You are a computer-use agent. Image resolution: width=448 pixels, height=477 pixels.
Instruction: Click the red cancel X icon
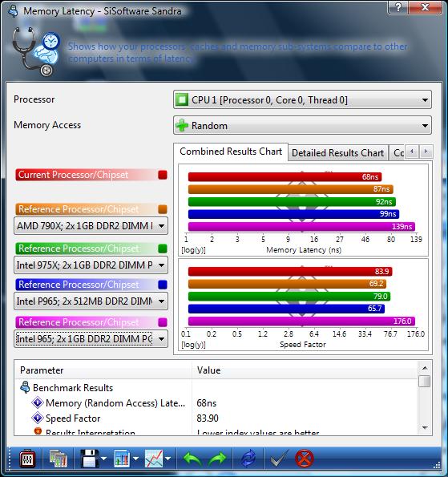click(304, 459)
